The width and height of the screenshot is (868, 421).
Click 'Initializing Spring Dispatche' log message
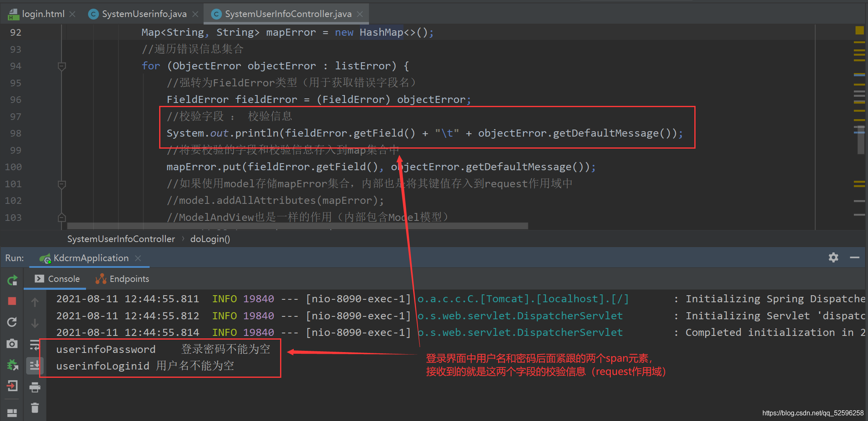point(775,299)
